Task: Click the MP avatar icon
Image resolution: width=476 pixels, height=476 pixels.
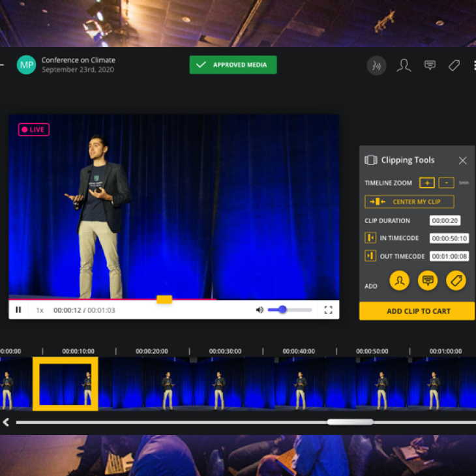Action: pyautogui.click(x=26, y=65)
